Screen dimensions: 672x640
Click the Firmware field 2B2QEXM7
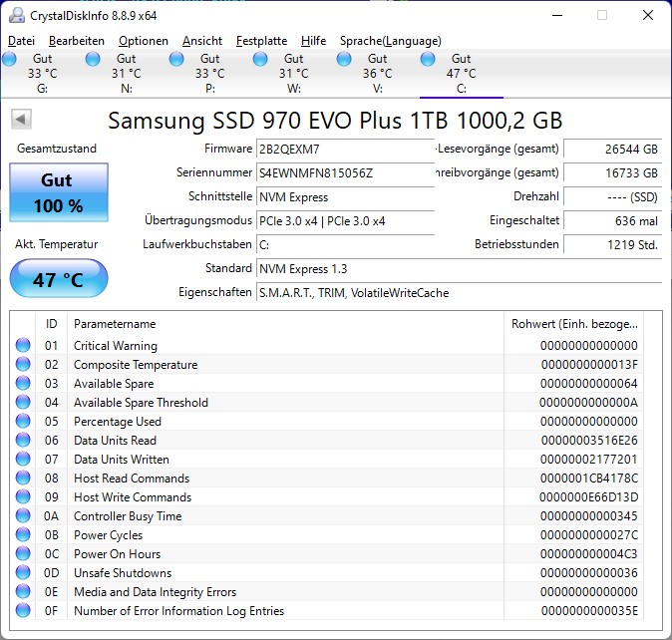point(345,150)
